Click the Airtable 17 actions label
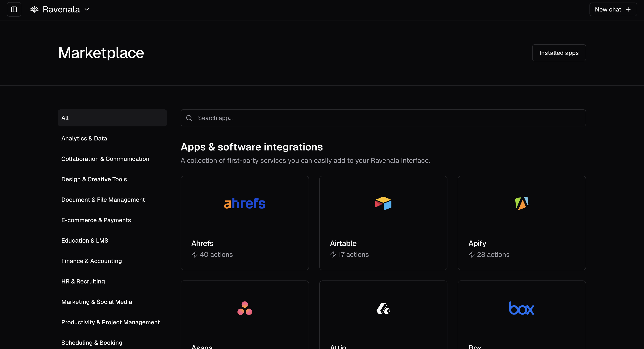Image resolution: width=644 pixels, height=349 pixels. pyautogui.click(x=354, y=255)
